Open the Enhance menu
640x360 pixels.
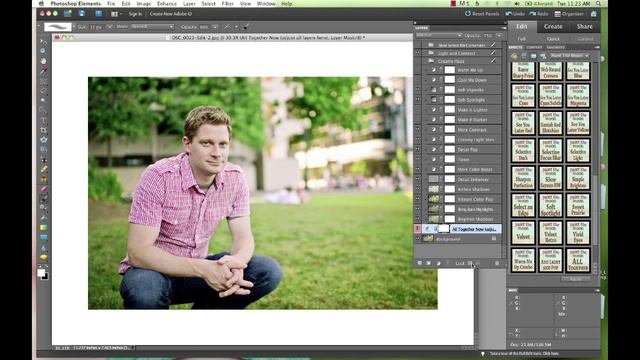pyautogui.click(x=167, y=4)
